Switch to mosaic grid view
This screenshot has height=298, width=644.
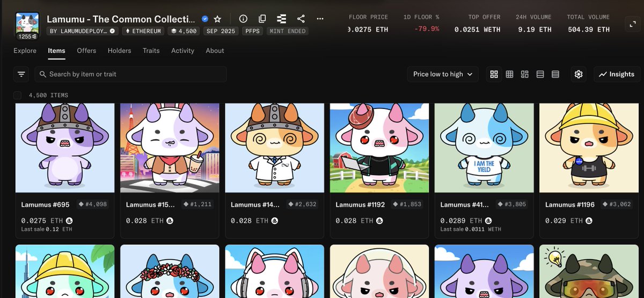click(x=525, y=74)
